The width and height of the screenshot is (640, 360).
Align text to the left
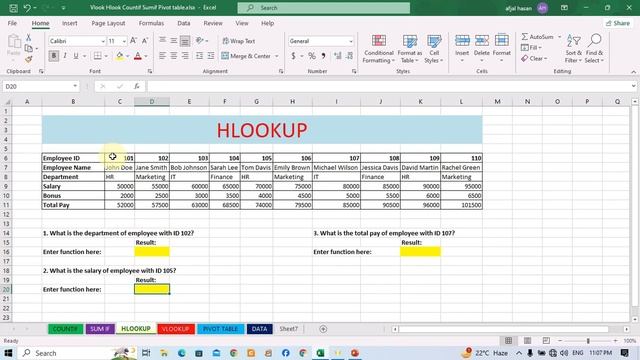[162, 56]
